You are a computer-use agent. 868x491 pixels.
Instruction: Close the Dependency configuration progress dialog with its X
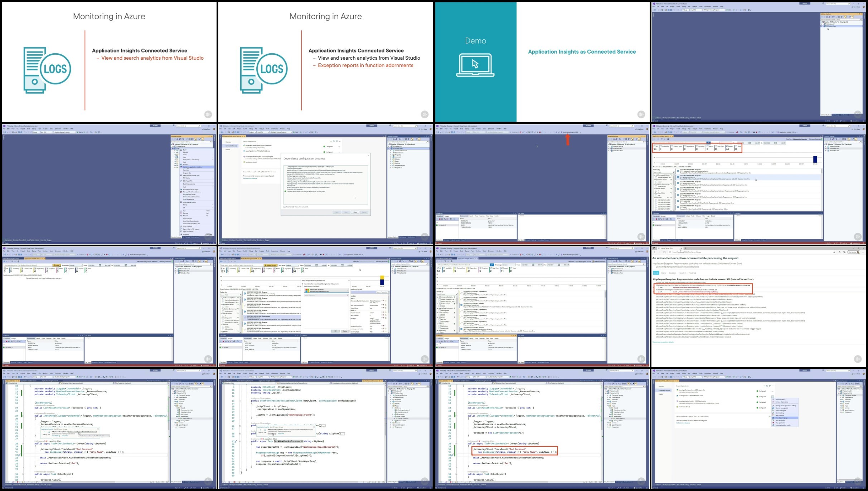click(368, 155)
